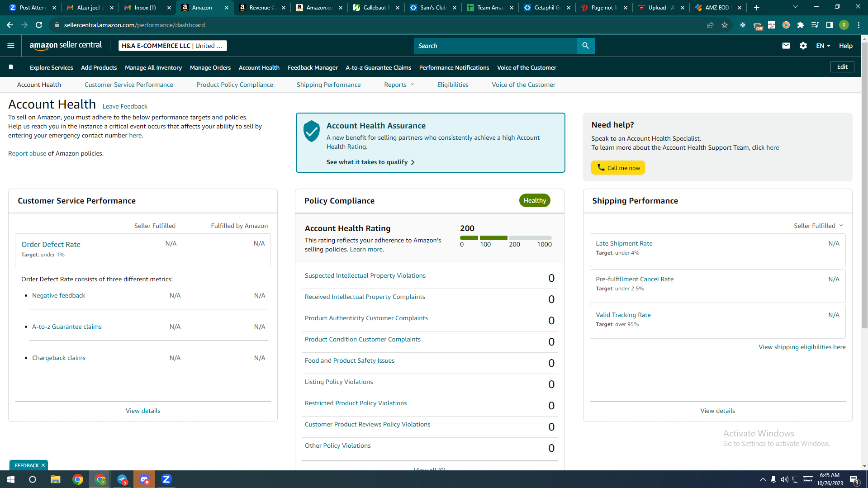The width and height of the screenshot is (868, 488).
Task: Bookmark this page with the star icon
Action: [725, 25]
